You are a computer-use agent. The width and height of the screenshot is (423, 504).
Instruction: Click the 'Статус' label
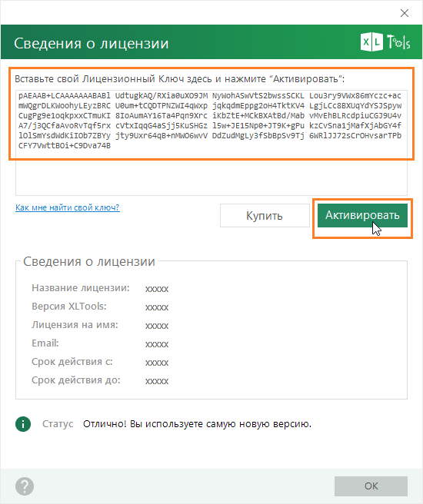tap(58, 424)
